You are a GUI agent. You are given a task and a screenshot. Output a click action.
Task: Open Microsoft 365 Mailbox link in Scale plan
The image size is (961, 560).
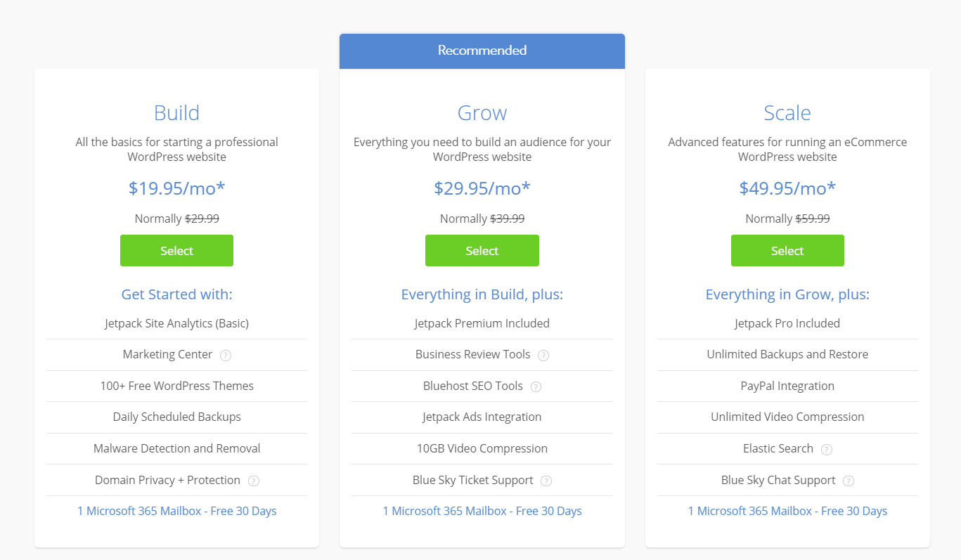tap(787, 511)
